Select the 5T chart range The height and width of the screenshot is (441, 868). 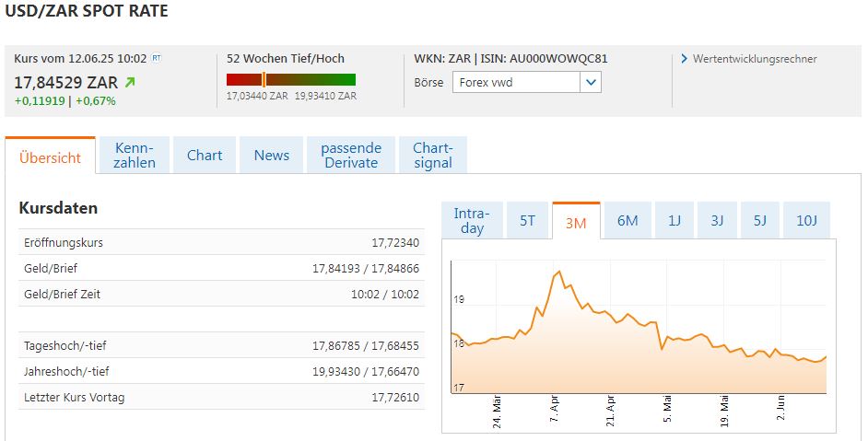click(x=527, y=220)
